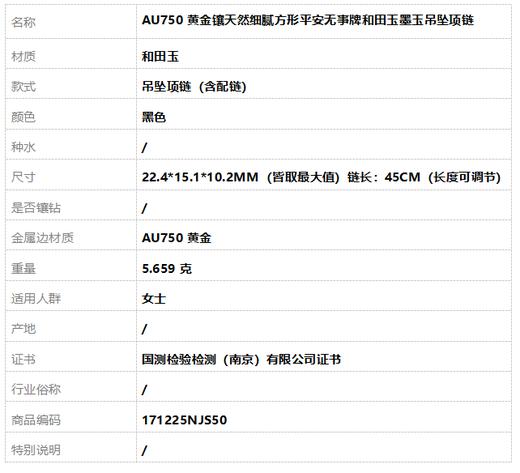Select the 和田玉 material value
Image resolution: width=520 pixels, height=473 pixels.
[160, 56]
